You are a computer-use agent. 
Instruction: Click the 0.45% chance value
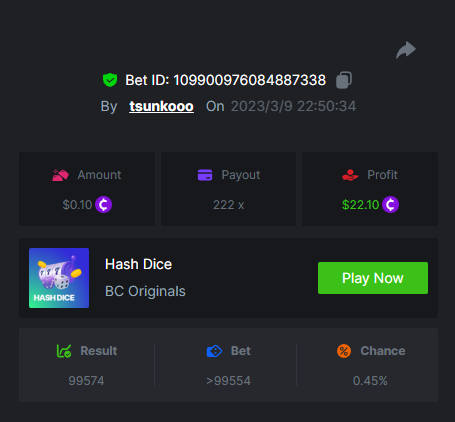(370, 381)
